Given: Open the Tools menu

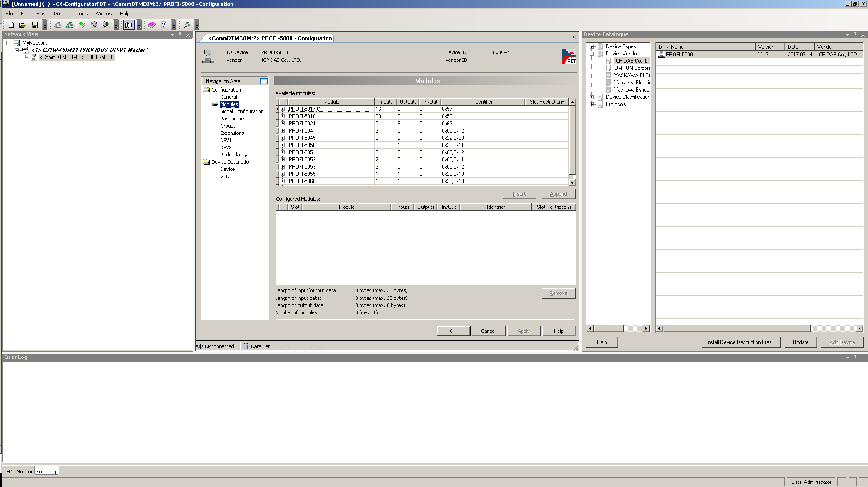Looking at the screenshot, I should [82, 14].
